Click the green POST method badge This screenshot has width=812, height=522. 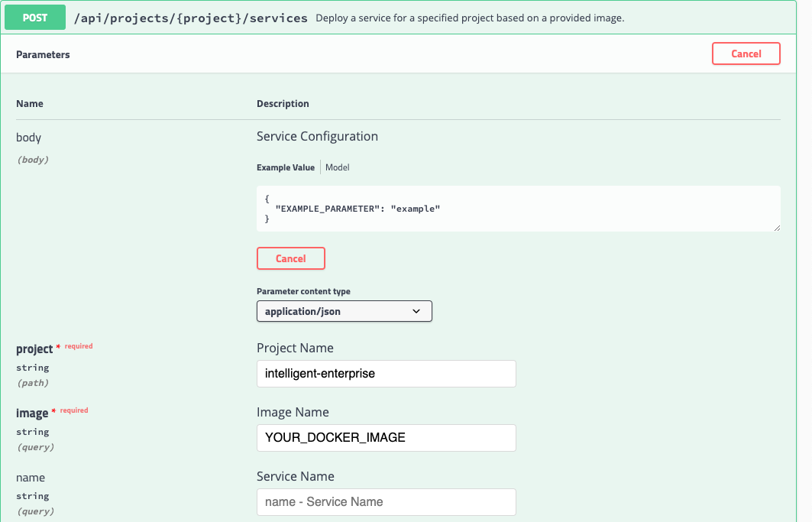pyautogui.click(x=35, y=18)
